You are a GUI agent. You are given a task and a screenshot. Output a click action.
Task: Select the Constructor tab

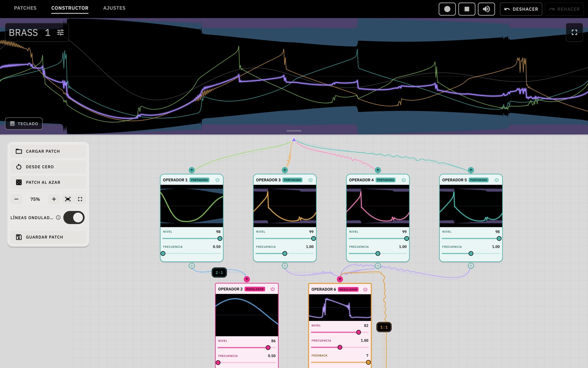coord(70,8)
